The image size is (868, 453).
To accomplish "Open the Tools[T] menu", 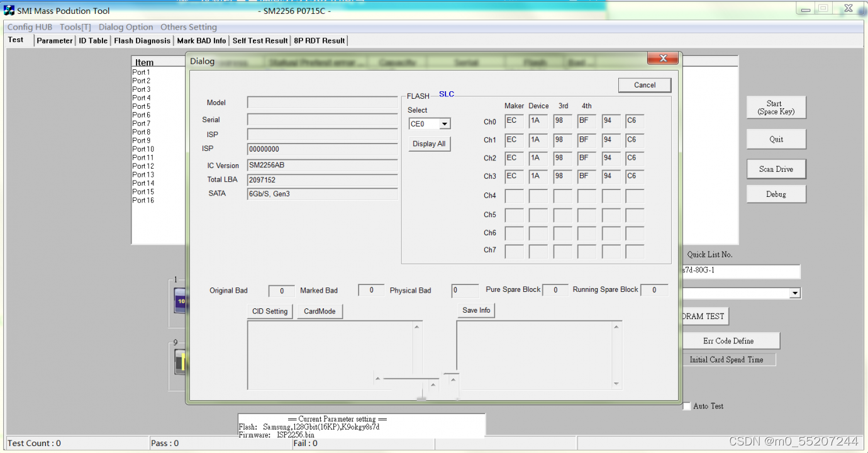I will (75, 27).
